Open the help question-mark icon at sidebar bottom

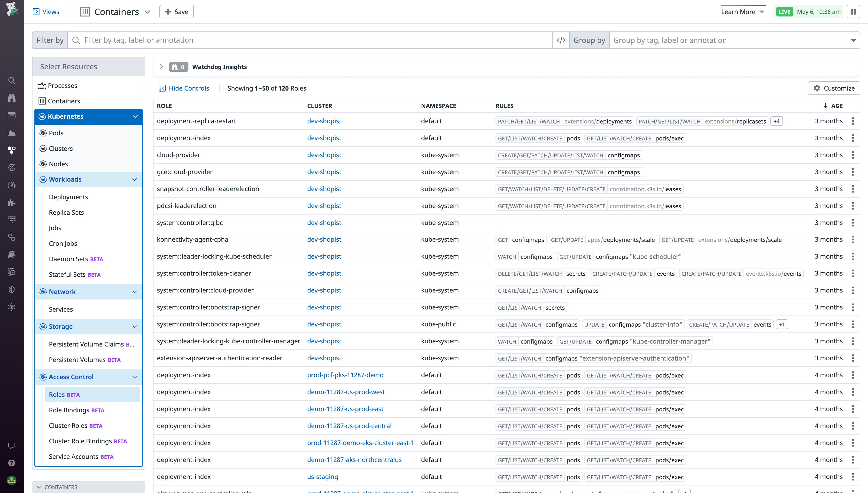(12, 462)
